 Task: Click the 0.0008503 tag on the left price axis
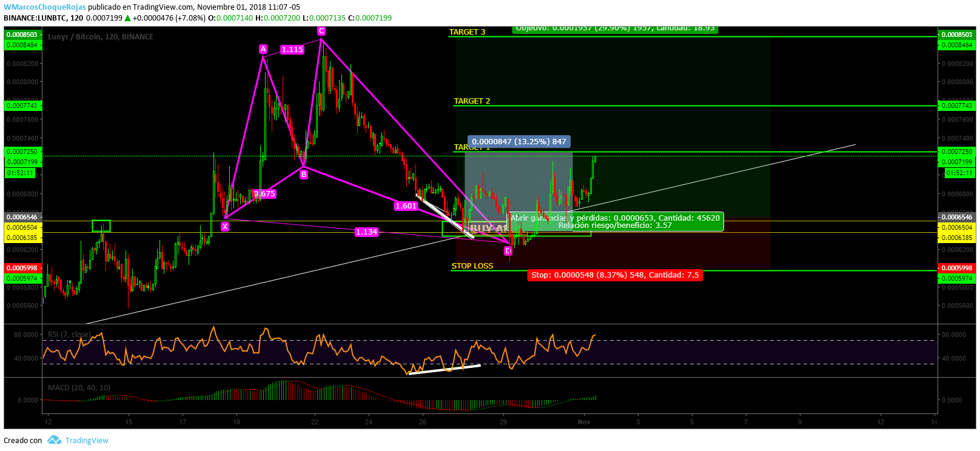point(22,35)
